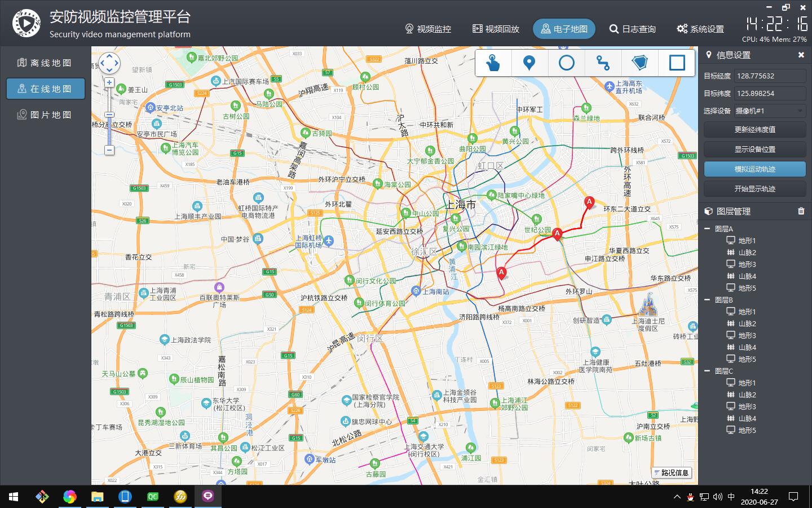This screenshot has width=812, height=508.
Task: Switch to 图片地图 in the sidebar
Action: coord(45,115)
